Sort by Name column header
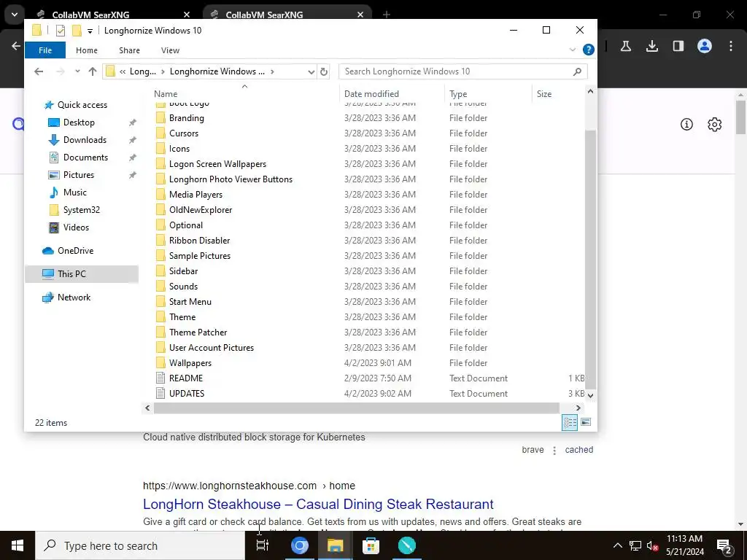 pyautogui.click(x=166, y=94)
